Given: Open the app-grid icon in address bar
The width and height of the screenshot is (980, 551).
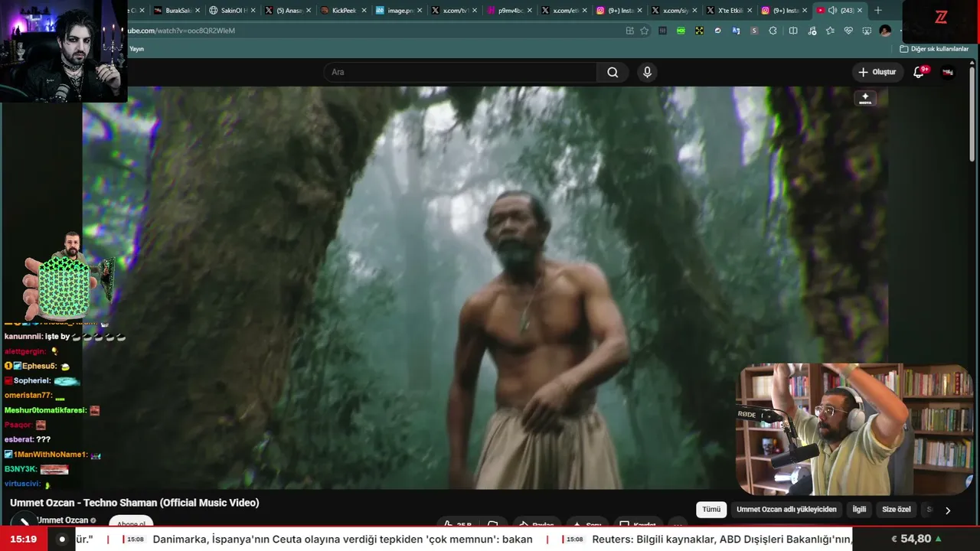Looking at the screenshot, I should (629, 31).
